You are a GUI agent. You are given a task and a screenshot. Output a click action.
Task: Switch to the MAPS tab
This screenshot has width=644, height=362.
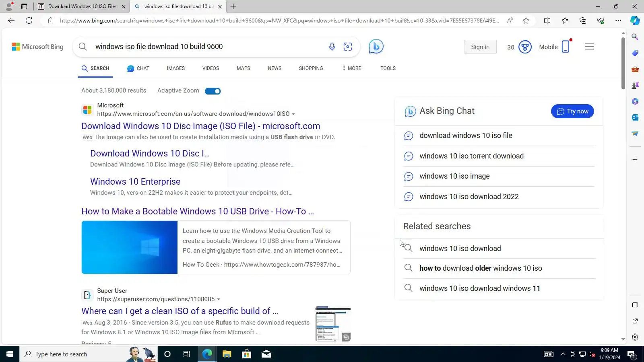coord(244,68)
